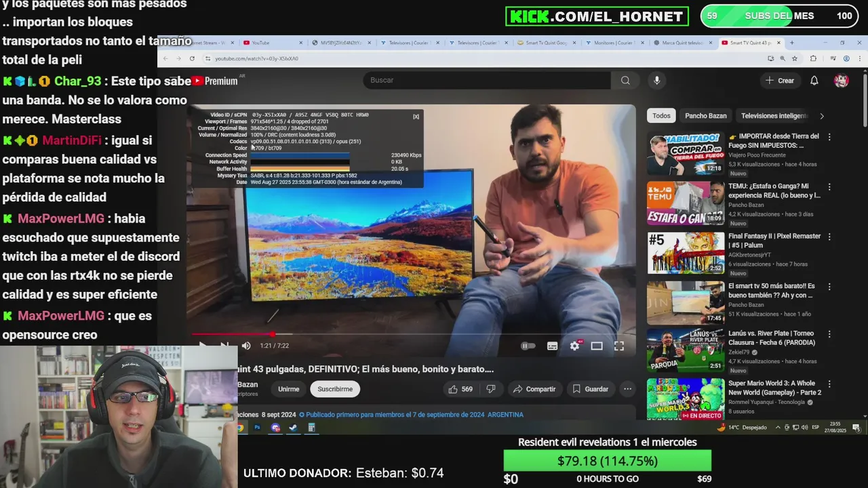Mute the video player volume
868x488 pixels.
(246, 346)
